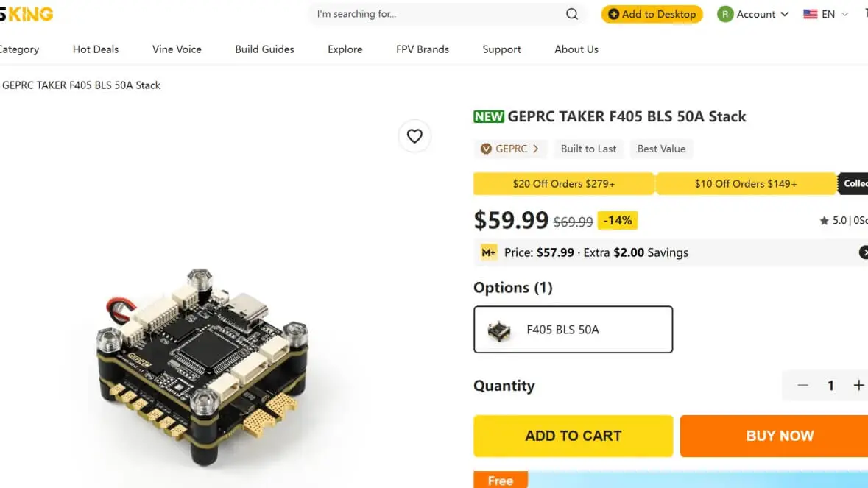
Task: Click the US flag language icon
Action: click(x=811, y=14)
